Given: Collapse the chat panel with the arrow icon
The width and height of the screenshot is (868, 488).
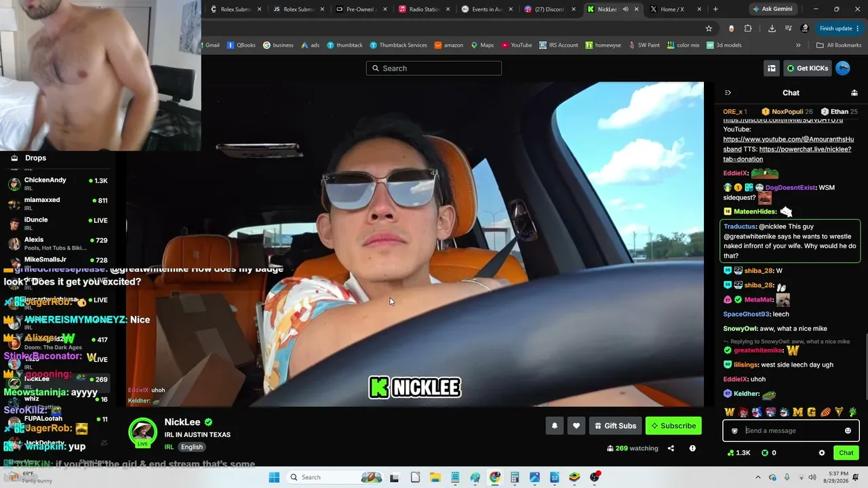Looking at the screenshot, I should point(728,93).
